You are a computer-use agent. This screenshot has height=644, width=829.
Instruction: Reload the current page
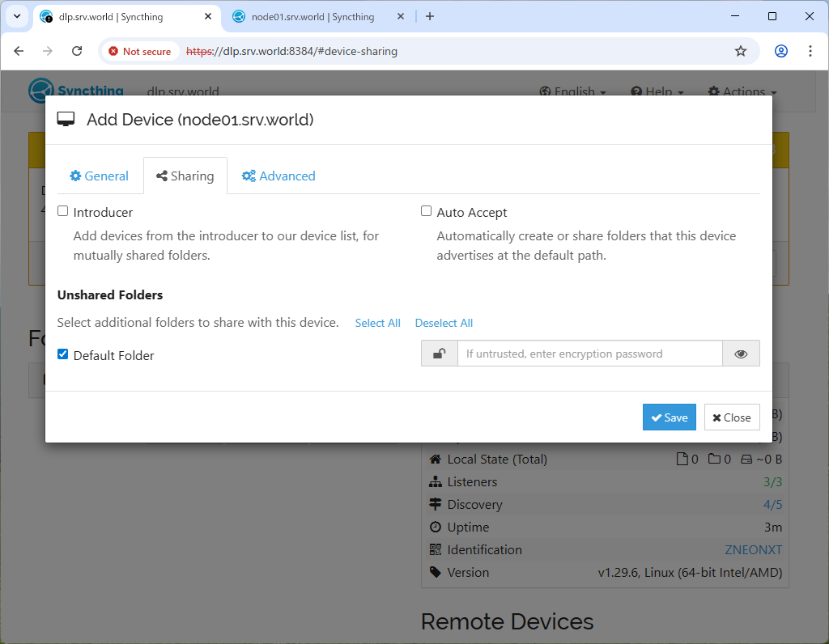77,51
